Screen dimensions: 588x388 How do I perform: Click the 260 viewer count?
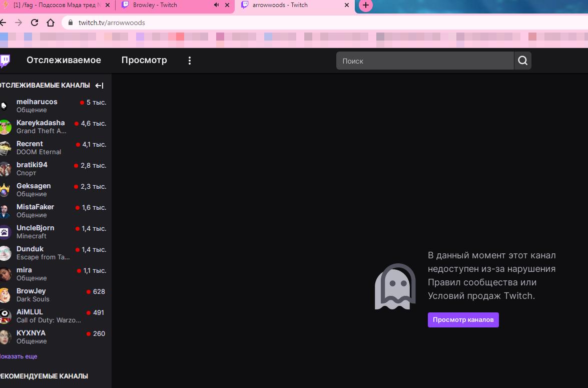click(99, 333)
